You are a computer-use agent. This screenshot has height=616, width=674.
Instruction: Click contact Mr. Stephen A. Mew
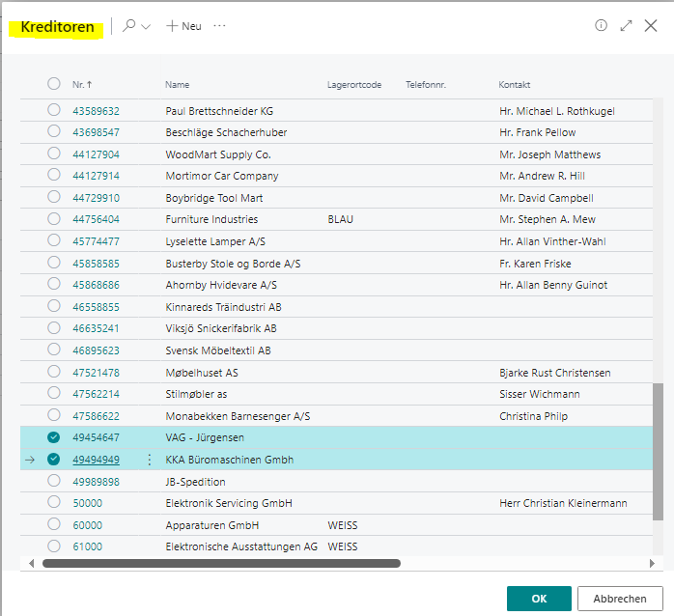548,219
